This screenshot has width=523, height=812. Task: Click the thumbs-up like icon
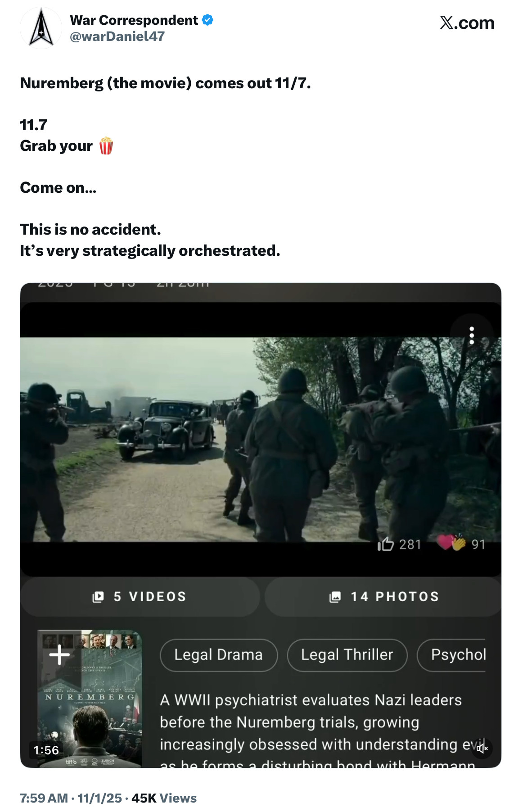[x=386, y=544]
